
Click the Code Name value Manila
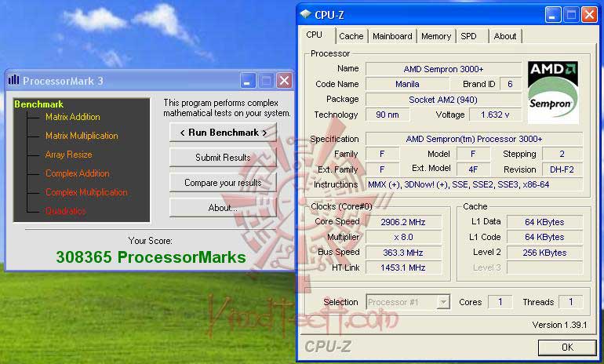point(407,85)
